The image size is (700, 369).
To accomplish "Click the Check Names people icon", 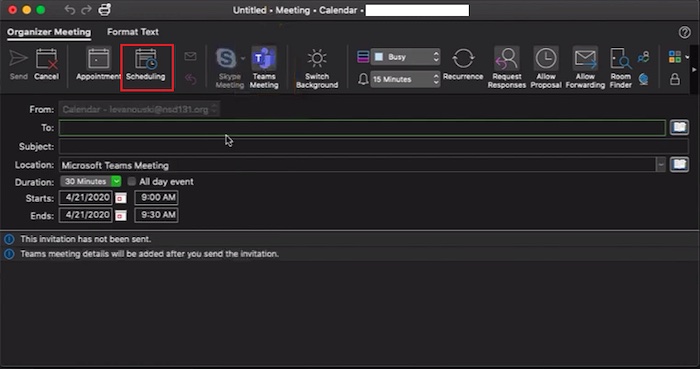I will tap(644, 57).
